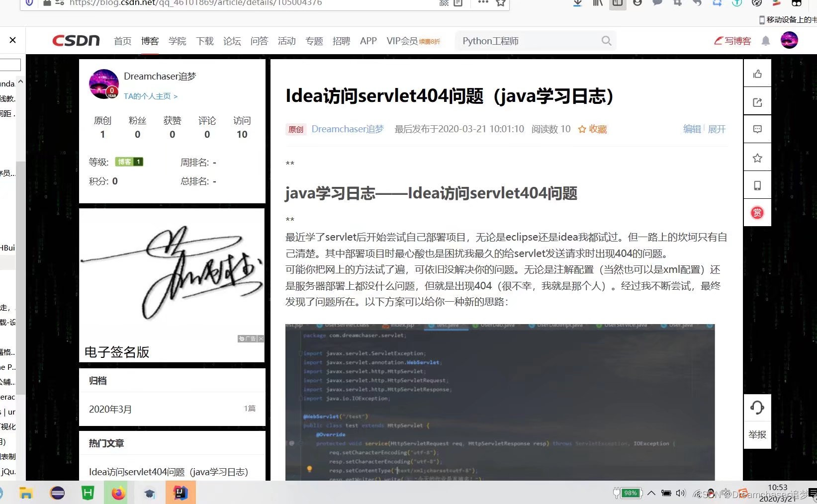Click the QR code icon in address bar
This screenshot has width=817, height=504.
(x=444, y=2)
